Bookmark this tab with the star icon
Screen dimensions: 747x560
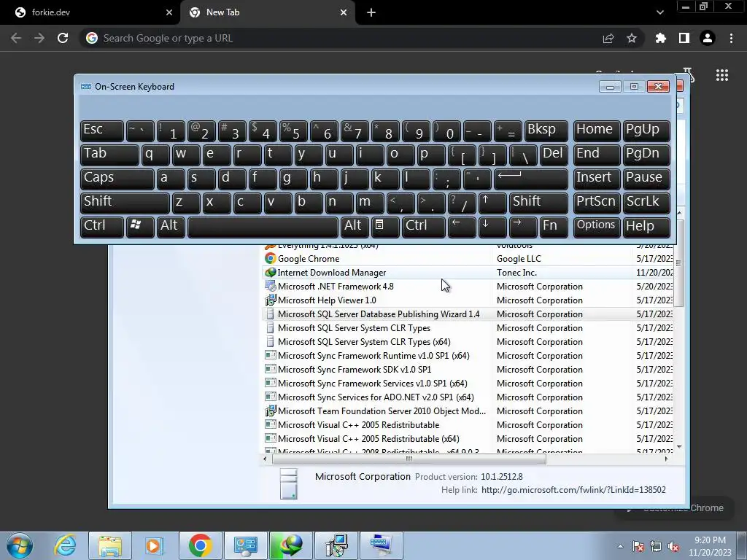pyautogui.click(x=632, y=38)
